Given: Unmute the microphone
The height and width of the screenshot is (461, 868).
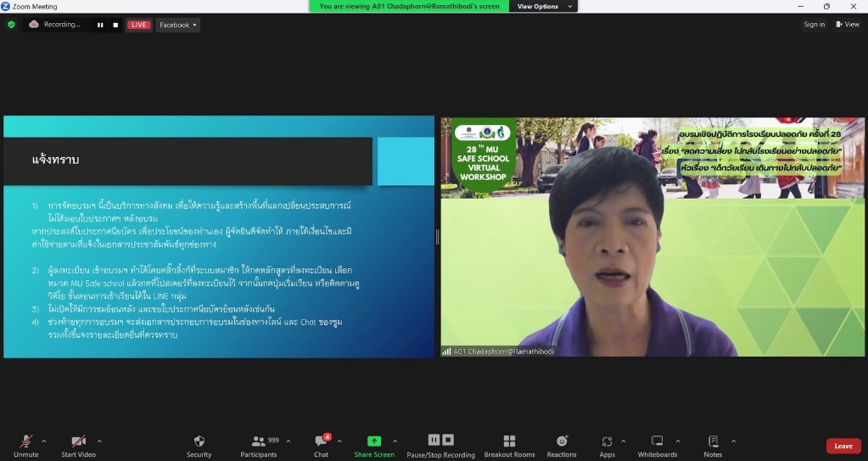Looking at the screenshot, I should 26,446.
